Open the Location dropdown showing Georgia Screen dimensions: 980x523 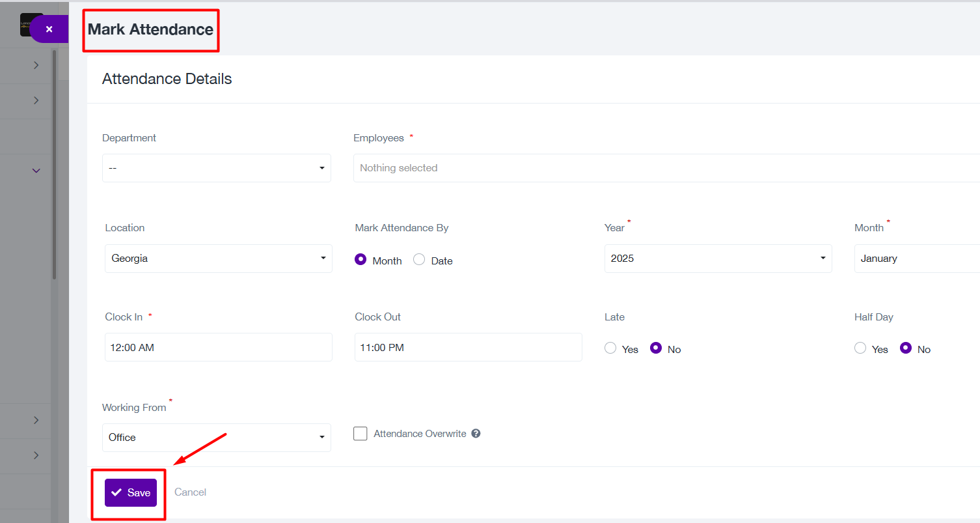219,259
